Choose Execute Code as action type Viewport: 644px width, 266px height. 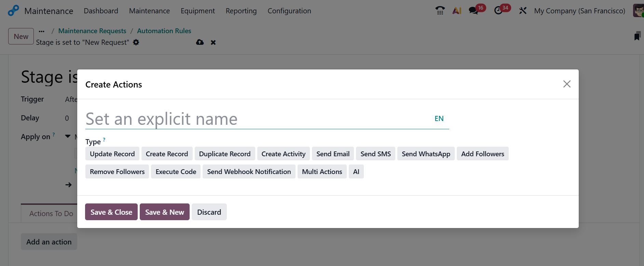(176, 172)
